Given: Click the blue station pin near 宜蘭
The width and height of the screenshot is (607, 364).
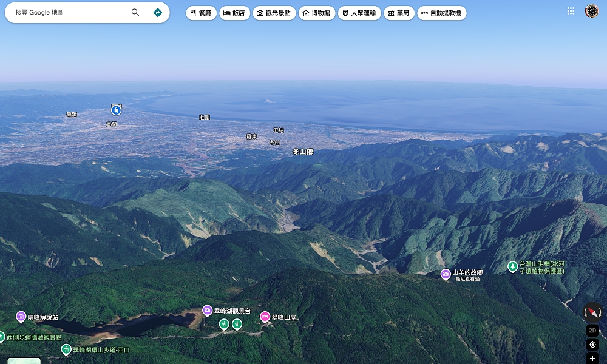Looking at the screenshot, I should [116, 110].
